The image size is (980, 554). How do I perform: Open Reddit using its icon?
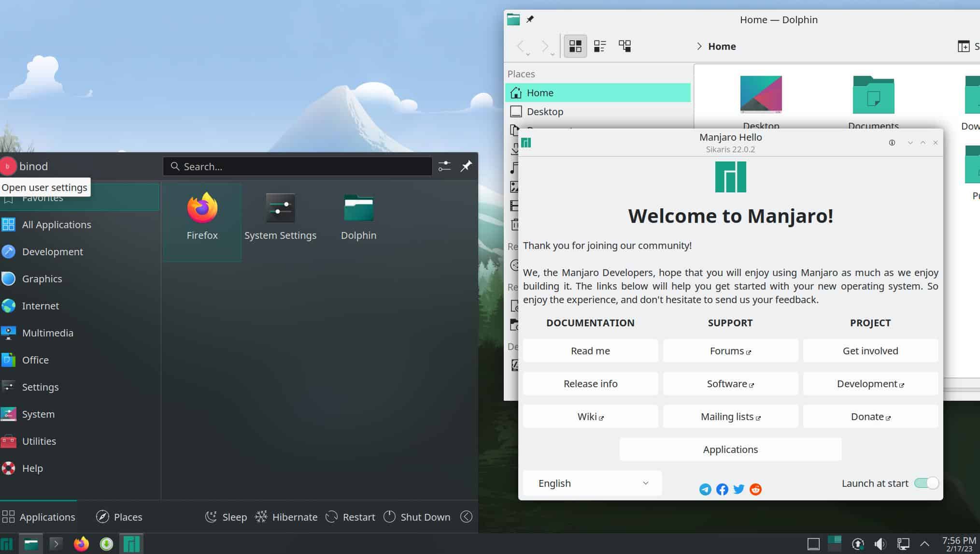coord(755,489)
